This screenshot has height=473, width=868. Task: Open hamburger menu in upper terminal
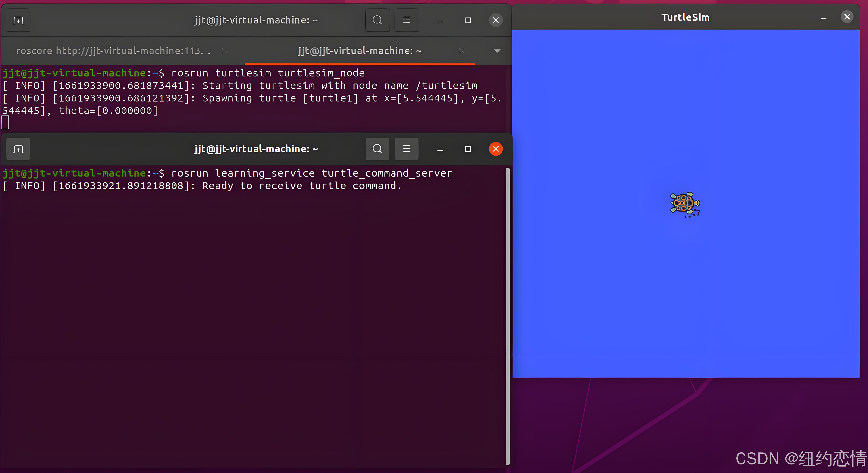407,20
